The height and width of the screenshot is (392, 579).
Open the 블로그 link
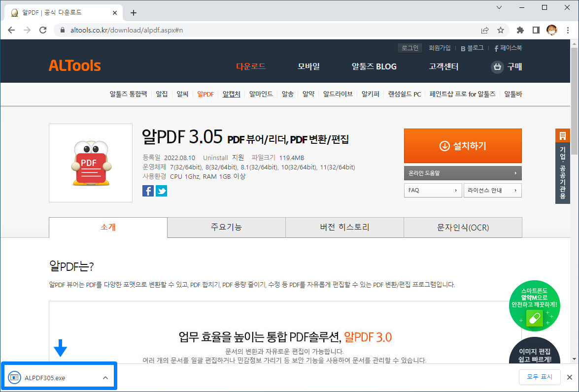(x=472, y=48)
